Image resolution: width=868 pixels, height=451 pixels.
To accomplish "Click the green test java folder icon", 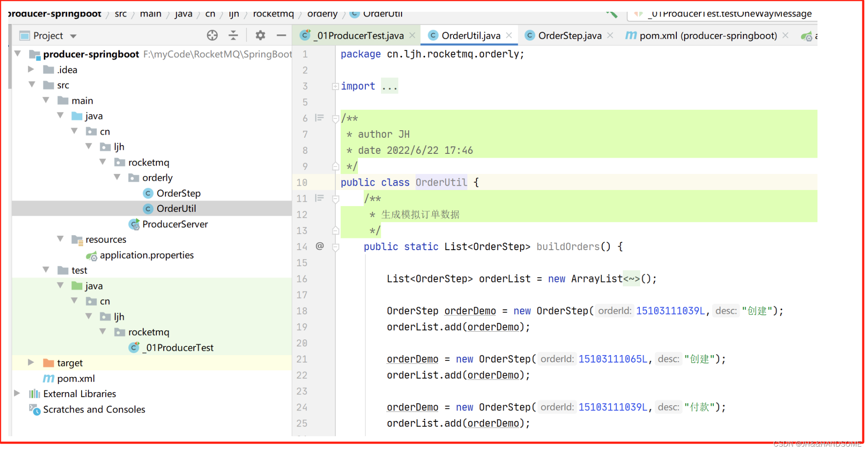I will pos(77,286).
